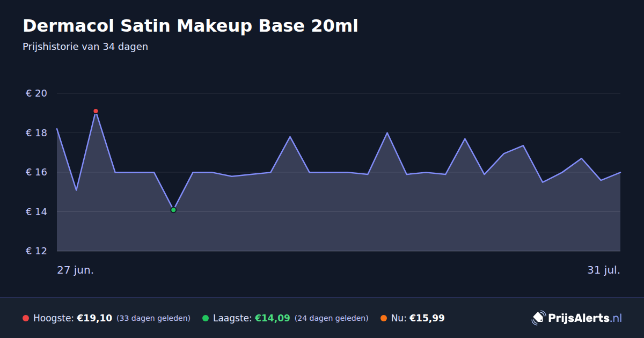The image size is (644, 338).
Task: Select the title Dermacol Satin Makeup Base 20ml
Action: pos(190,26)
